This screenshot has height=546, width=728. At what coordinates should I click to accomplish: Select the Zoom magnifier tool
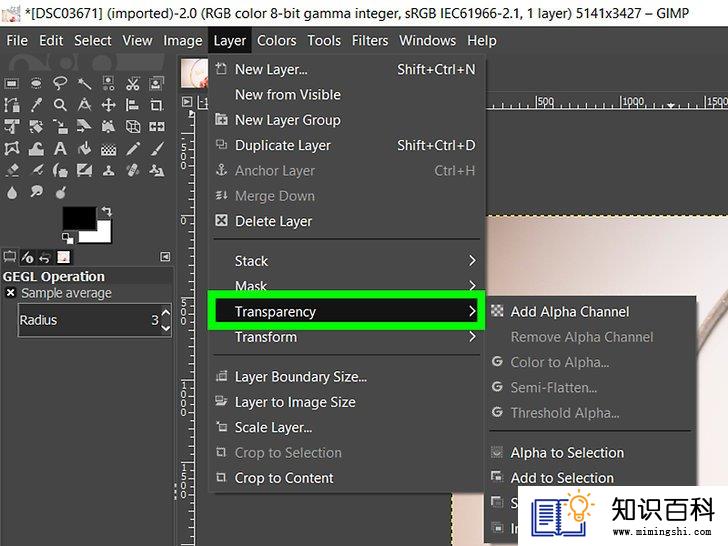coord(60,105)
